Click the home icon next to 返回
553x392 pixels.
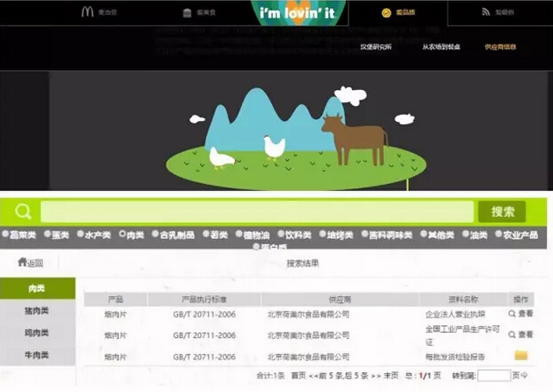point(22,262)
